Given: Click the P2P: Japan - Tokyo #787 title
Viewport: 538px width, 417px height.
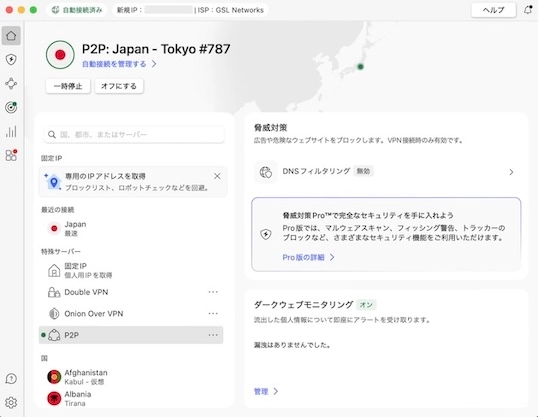Looking at the screenshot, I should 156,49.
